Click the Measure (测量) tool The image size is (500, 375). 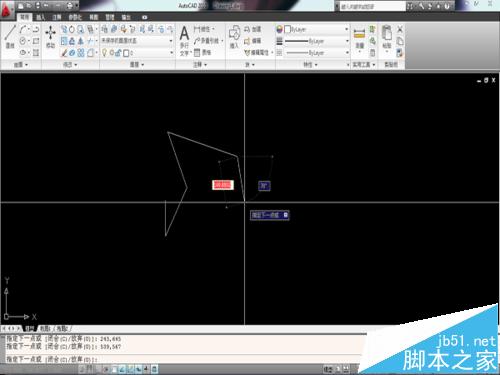[x=359, y=38]
